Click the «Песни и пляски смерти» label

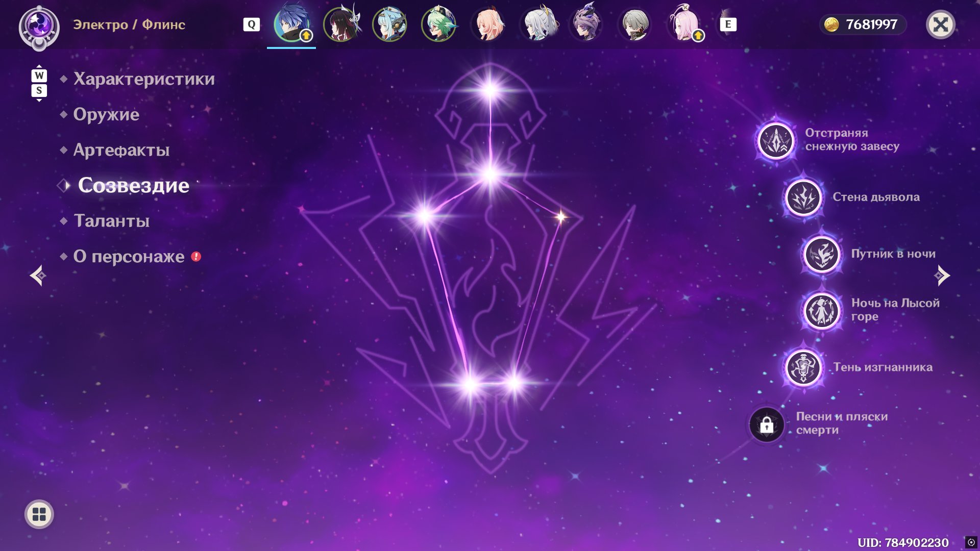click(842, 423)
